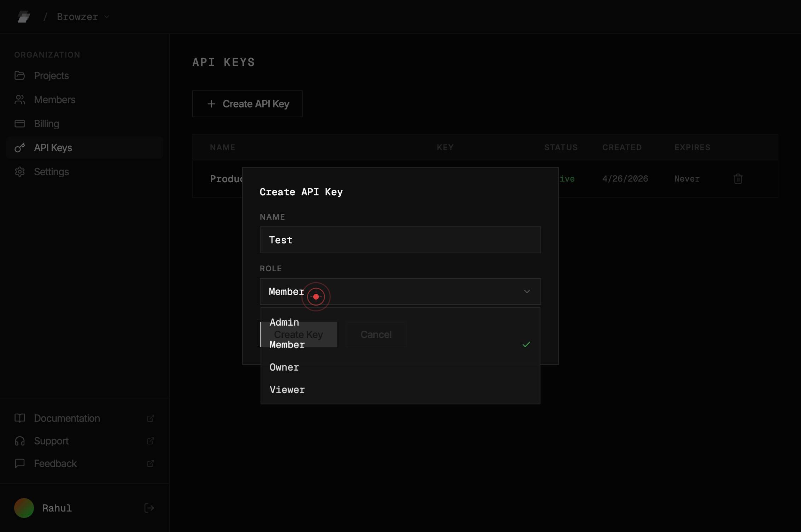Click the app logo icon in header
Viewport: 801px width, 532px height.
coord(24,17)
